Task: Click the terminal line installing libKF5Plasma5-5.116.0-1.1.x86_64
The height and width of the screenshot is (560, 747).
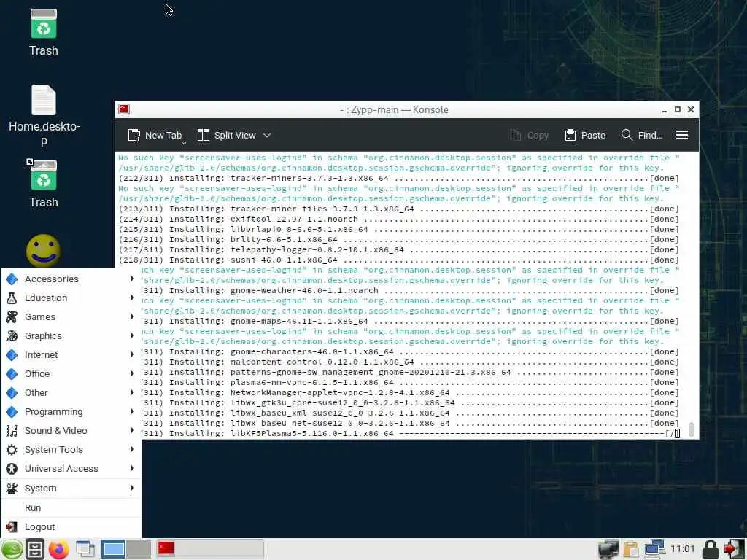Action: tap(411, 433)
